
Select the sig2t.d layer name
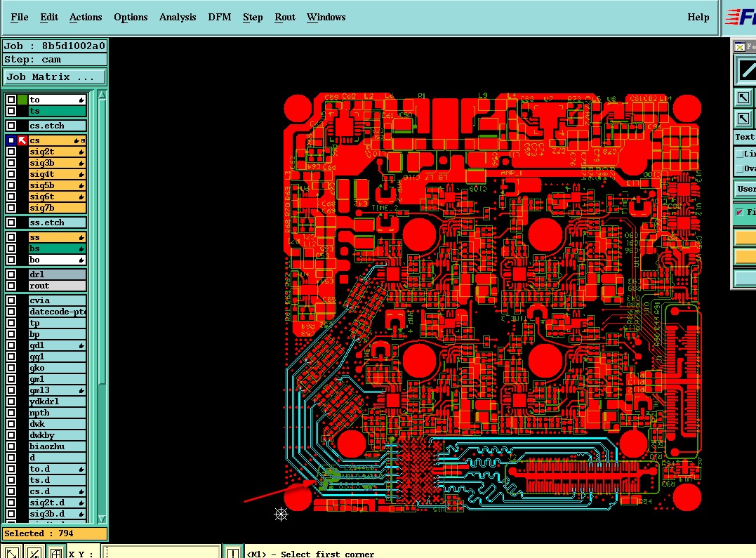57,503
